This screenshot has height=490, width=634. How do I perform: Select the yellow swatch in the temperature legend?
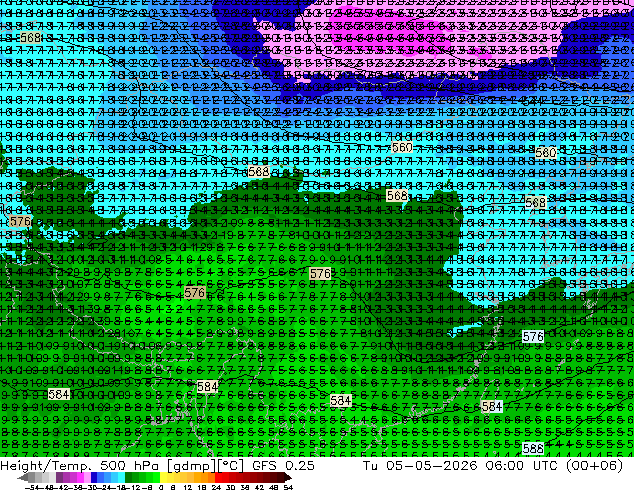(x=163, y=477)
